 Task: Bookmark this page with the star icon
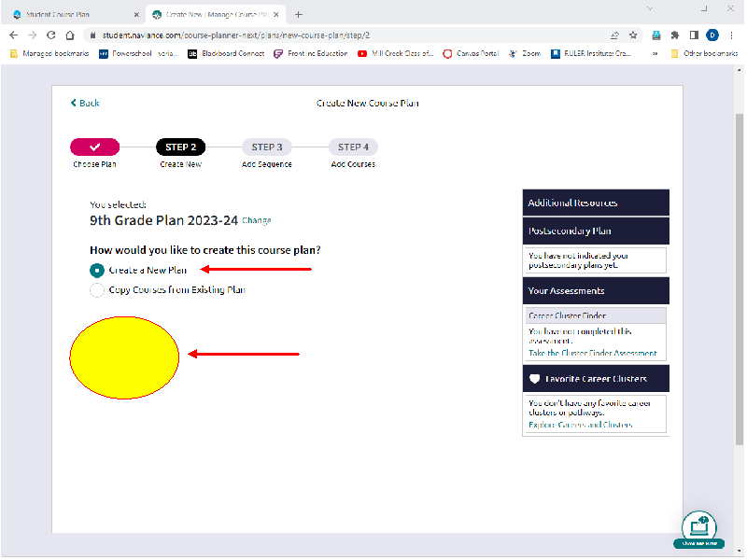tap(633, 35)
